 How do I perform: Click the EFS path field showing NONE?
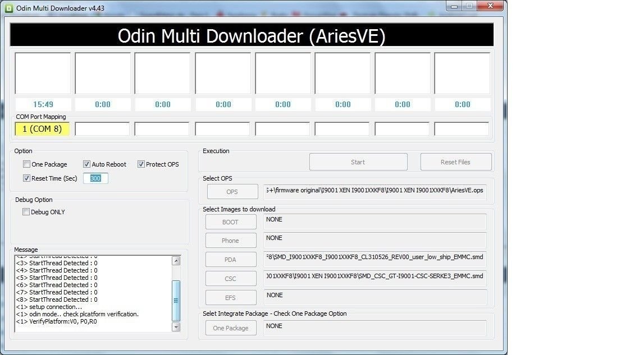click(x=375, y=298)
